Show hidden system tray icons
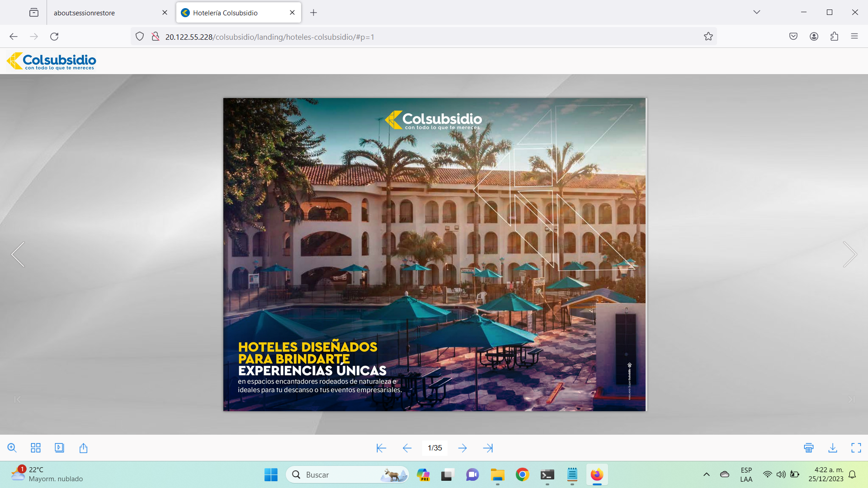The width and height of the screenshot is (868, 488). [706, 474]
